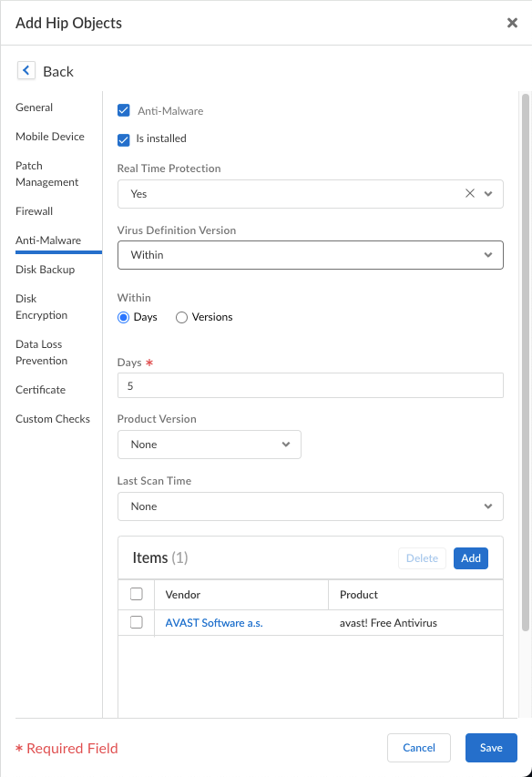The height and width of the screenshot is (777, 532).
Task: Switch to the Firewall tab
Action: coord(35,211)
